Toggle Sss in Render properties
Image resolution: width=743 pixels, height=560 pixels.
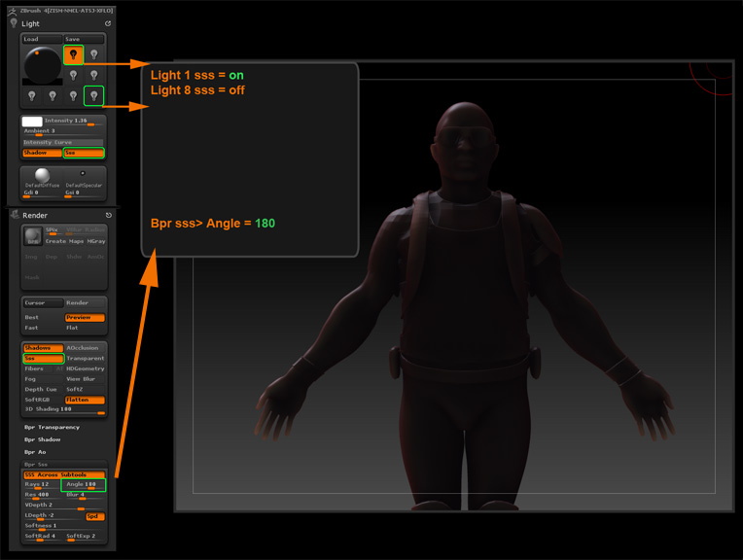[43, 358]
